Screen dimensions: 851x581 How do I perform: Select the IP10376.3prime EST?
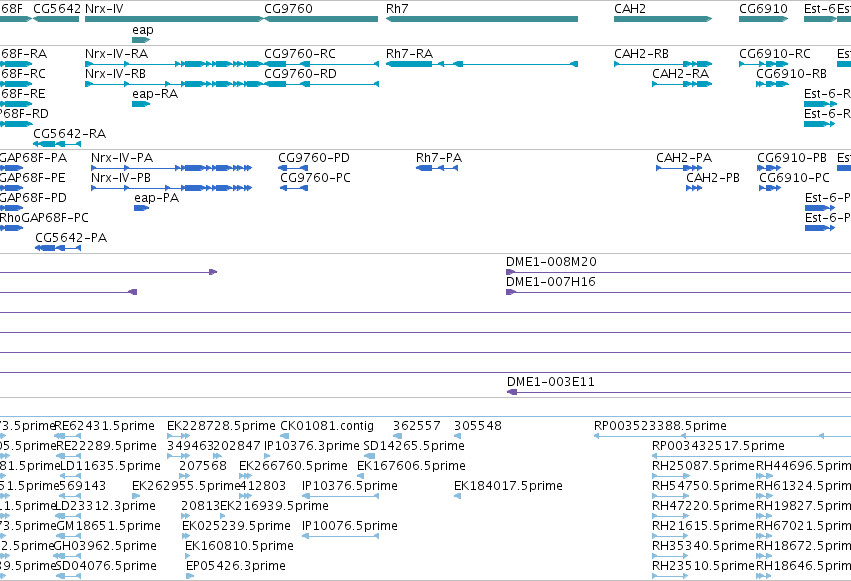(267, 456)
